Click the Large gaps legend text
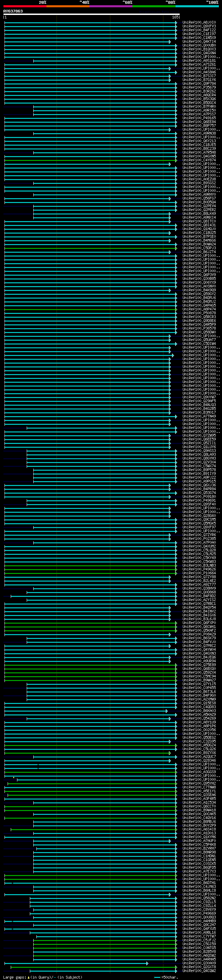The height and width of the screenshot is (980, 222). (43, 977)
